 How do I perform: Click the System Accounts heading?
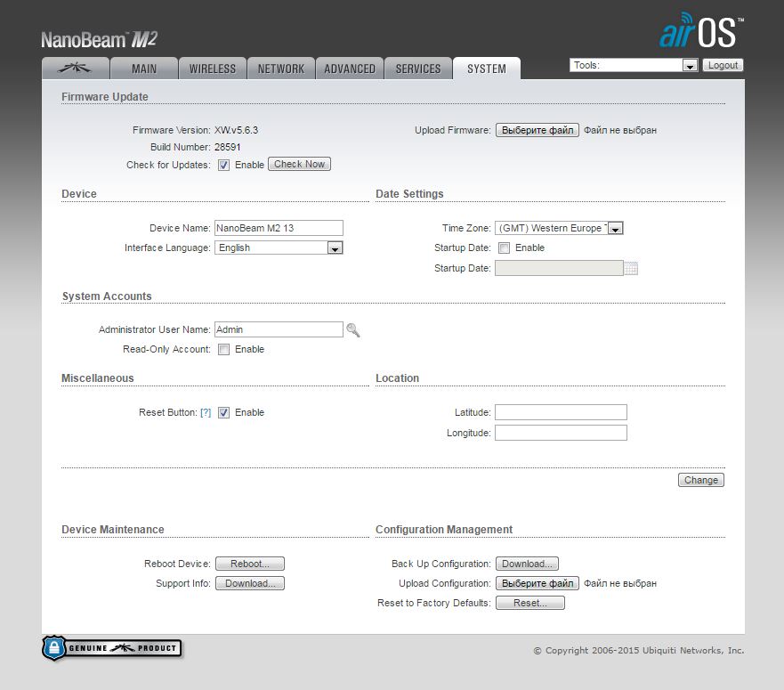pos(107,296)
